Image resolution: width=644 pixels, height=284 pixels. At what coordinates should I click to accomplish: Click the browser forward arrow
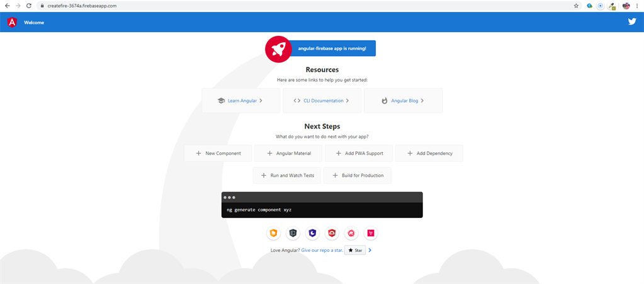click(x=18, y=6)
